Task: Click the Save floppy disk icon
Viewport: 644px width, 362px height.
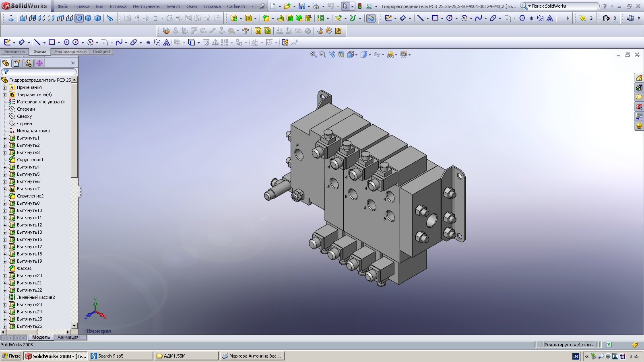Action: [x=301, y=6]
